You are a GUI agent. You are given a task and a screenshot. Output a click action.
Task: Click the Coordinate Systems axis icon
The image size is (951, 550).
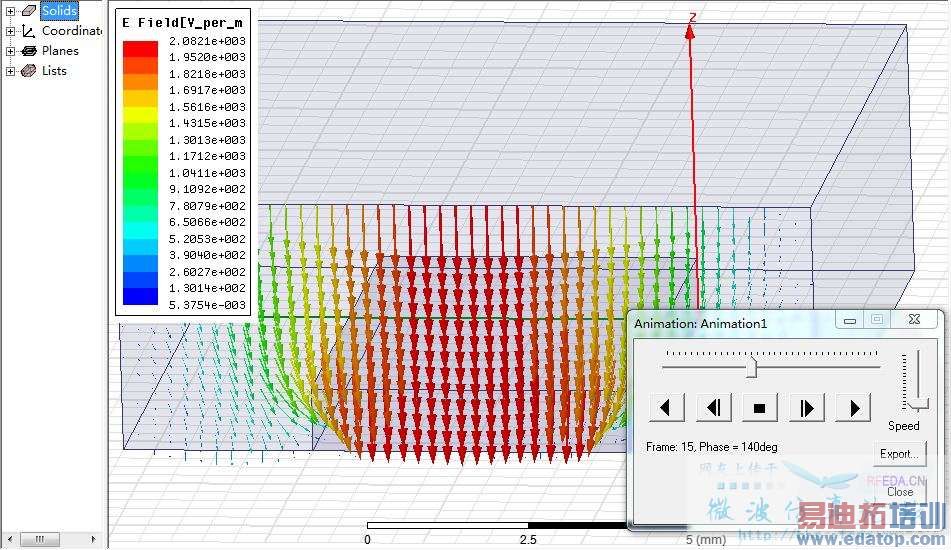tap(28, 31)
